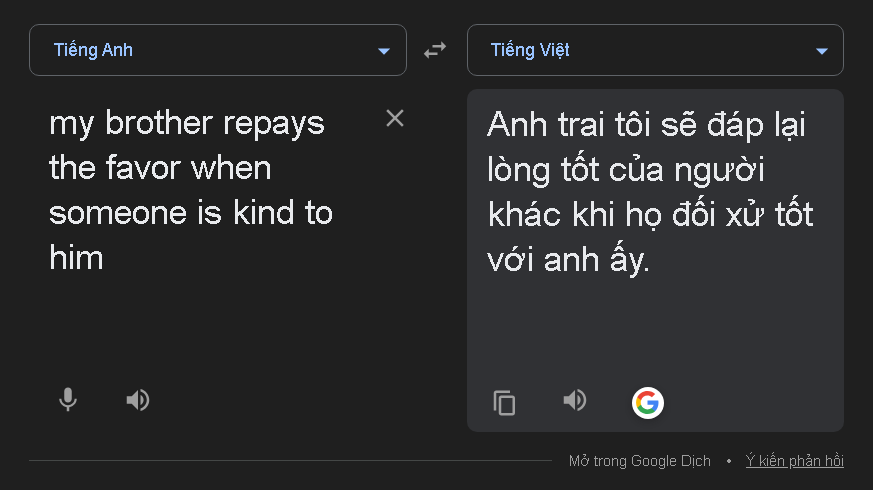873x490 pixels.
Task: Play audio of the Vietnamese translation
Action: (x=574, y=401)
